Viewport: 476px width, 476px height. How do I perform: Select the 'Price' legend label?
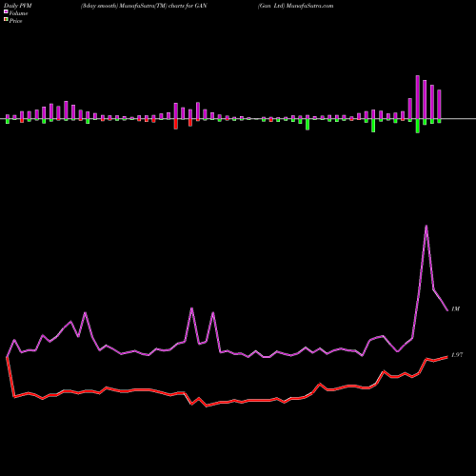(x=15, y=21)
